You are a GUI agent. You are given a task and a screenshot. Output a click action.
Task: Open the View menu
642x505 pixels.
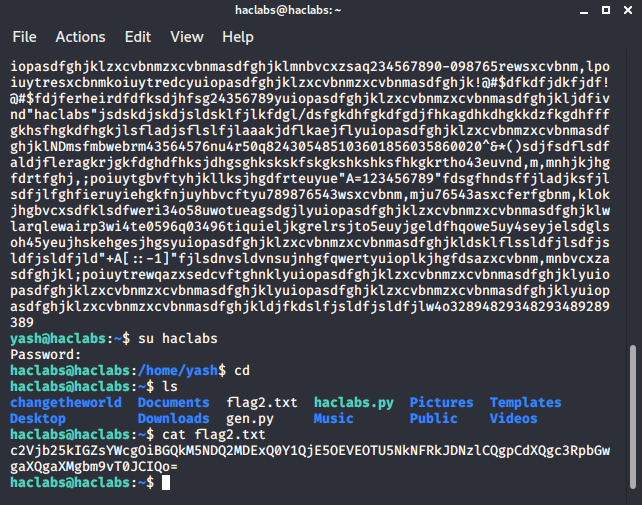pos(186,37)
